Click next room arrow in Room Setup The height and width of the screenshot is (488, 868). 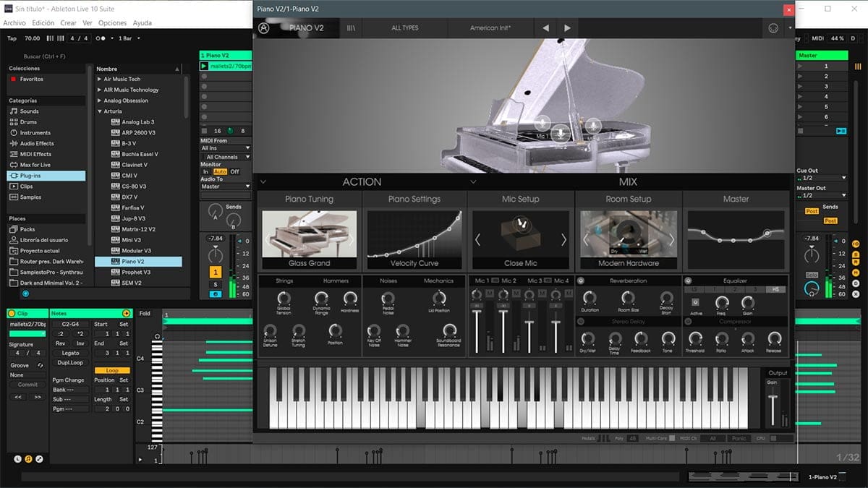click(671, 240)
